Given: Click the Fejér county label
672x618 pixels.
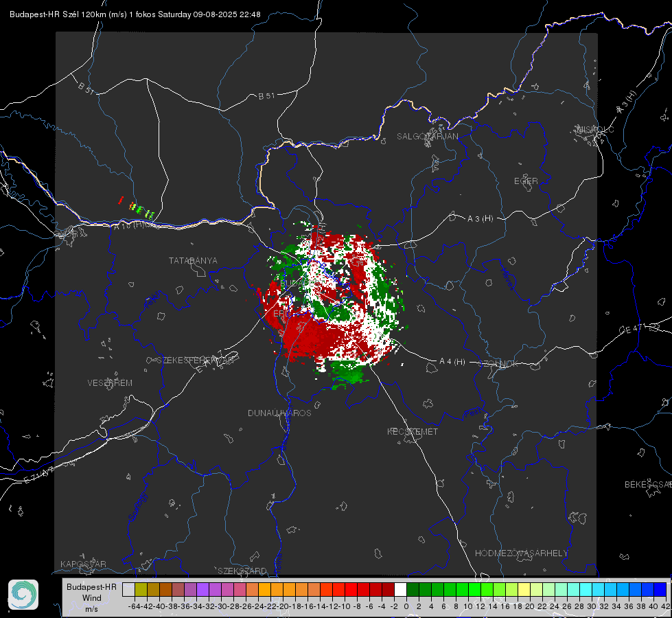Looking at the screenshot, I should pyautogui.click(x=154, y=299).
